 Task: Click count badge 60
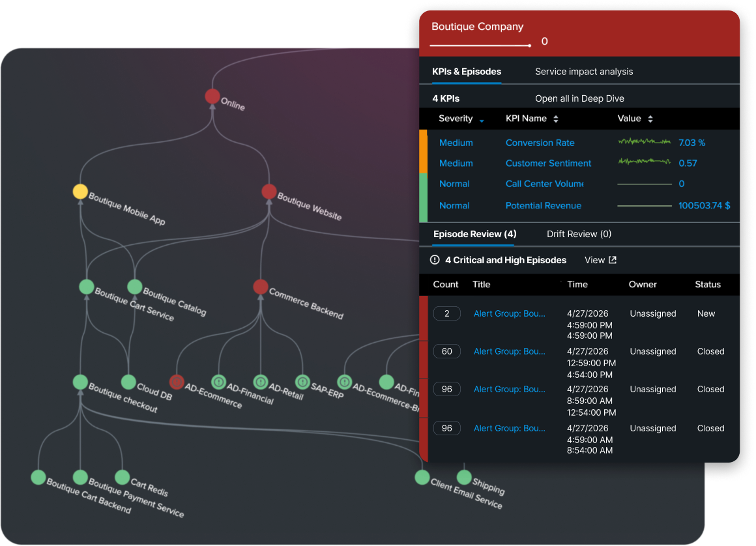click(446, 351)
